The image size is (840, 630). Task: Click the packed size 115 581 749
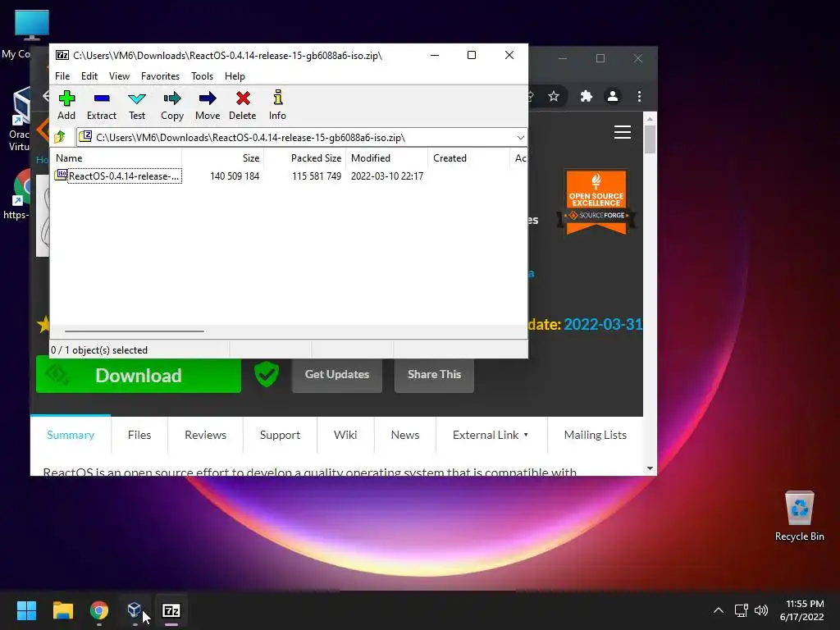(317, 176)
